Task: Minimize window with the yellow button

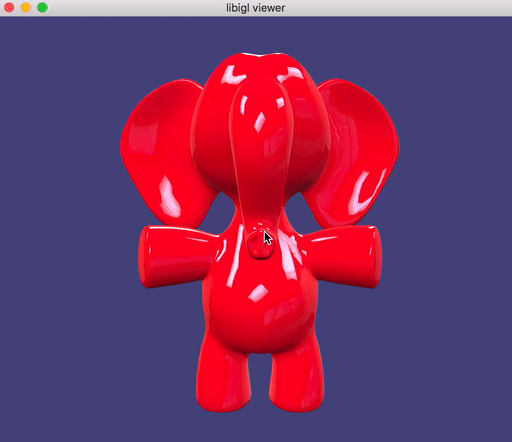Action: [x=26, y=7]
